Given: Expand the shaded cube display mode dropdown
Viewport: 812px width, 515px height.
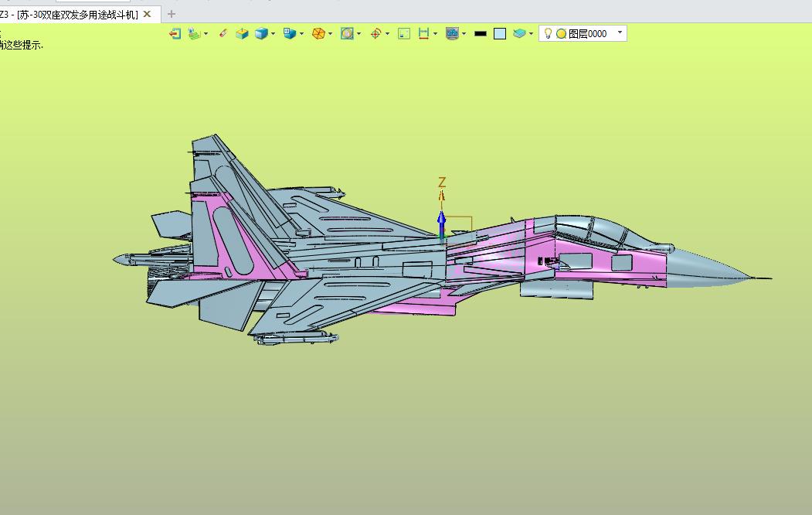Looking at the screenshot, I should (273, 34).
